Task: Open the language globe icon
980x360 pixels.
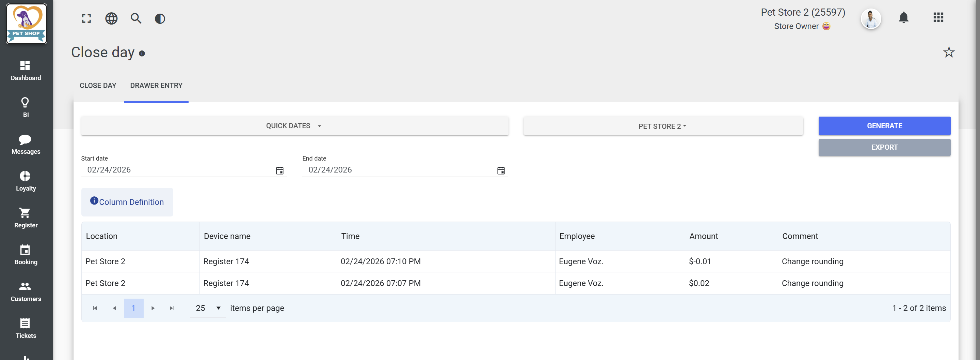Action: [111, 18]
